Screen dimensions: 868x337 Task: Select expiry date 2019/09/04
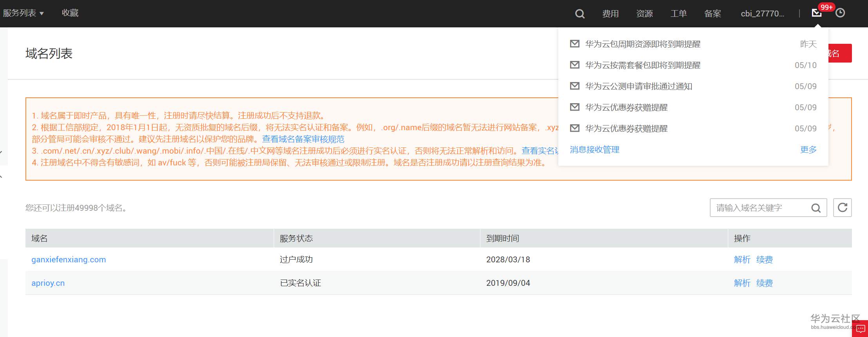pyautogui.click(x=508, y=283)
